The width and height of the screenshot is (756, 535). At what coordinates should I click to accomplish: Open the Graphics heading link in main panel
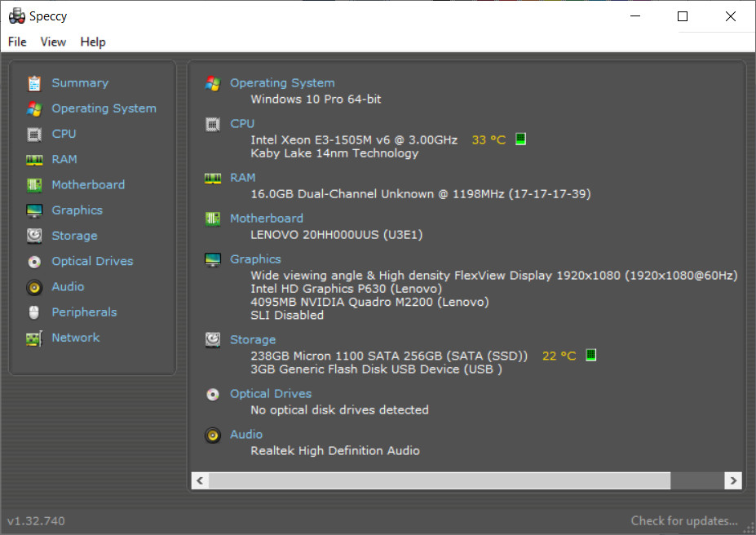pos(255,259)
